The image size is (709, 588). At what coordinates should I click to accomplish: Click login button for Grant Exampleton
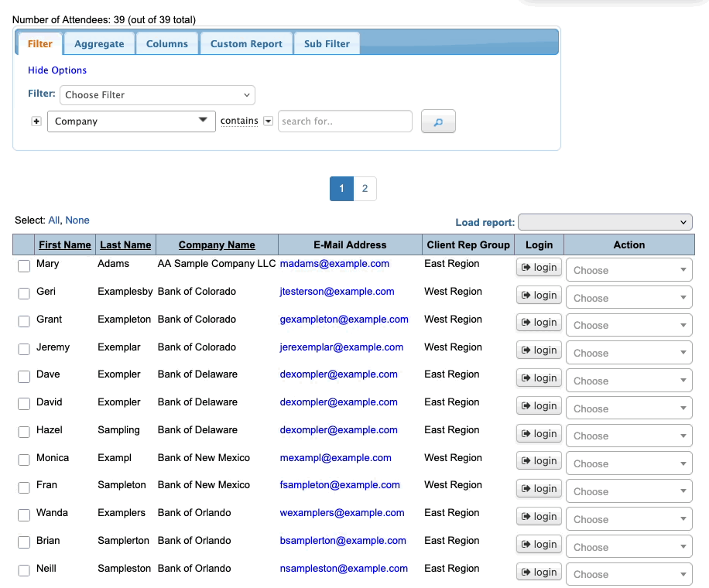tap(539, 323)
